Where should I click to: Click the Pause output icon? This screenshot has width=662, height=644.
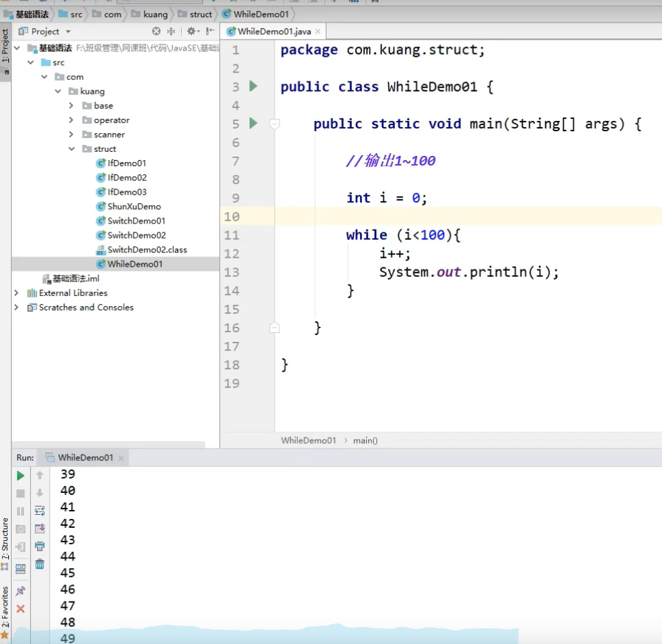(20, 511)
